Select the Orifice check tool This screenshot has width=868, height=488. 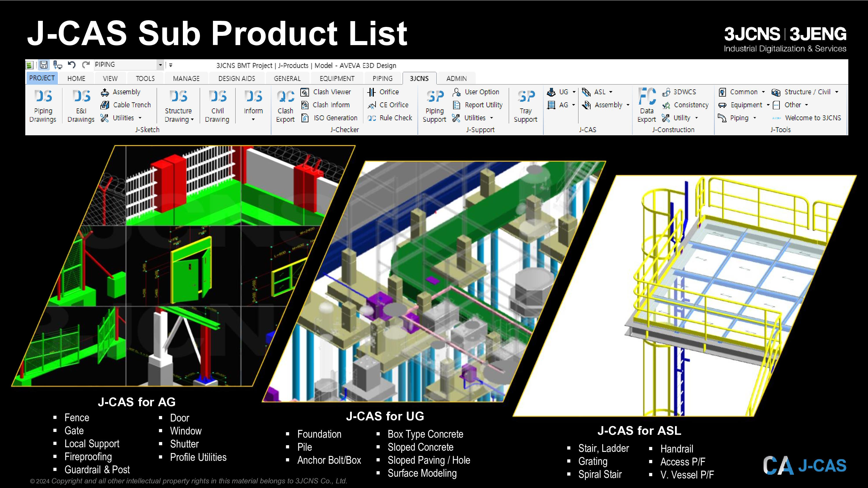(x=383, y=92)
